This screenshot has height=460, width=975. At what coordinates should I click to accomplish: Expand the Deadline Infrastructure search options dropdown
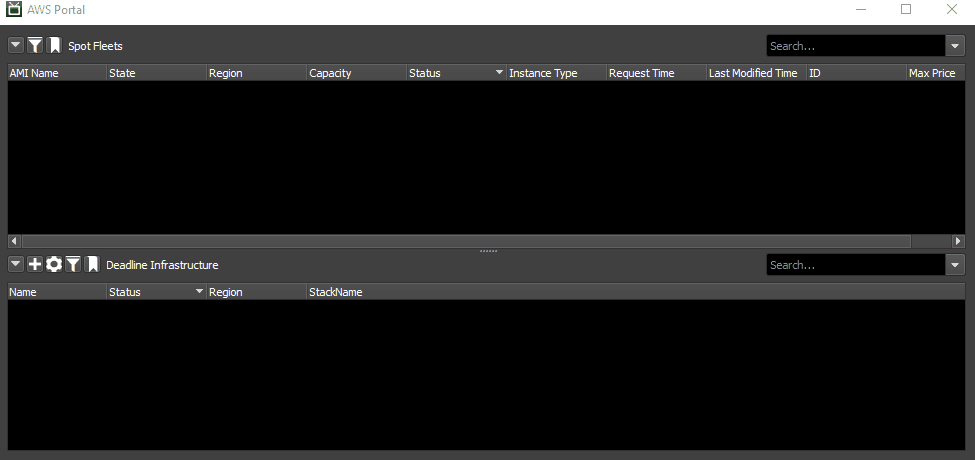[955, 265]
